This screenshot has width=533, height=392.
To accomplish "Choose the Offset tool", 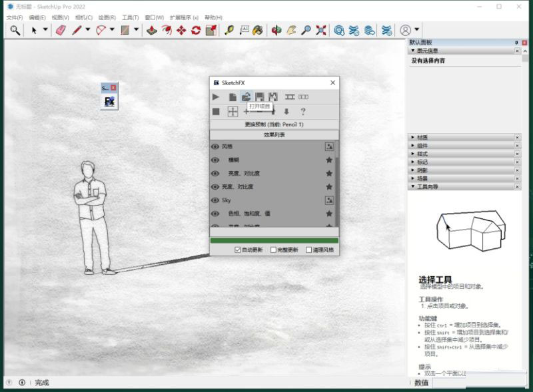I will coord(167,30).
